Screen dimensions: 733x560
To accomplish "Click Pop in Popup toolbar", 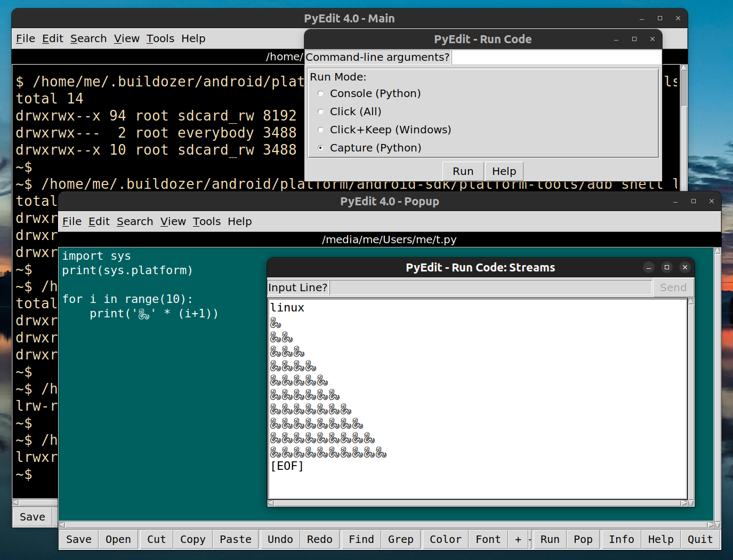I will click(583, 539).
